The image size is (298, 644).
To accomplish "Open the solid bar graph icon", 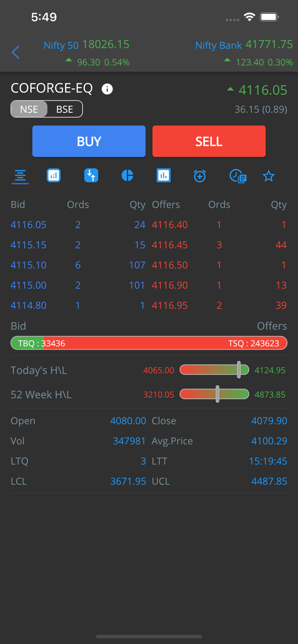I will [x=163, y=176].
